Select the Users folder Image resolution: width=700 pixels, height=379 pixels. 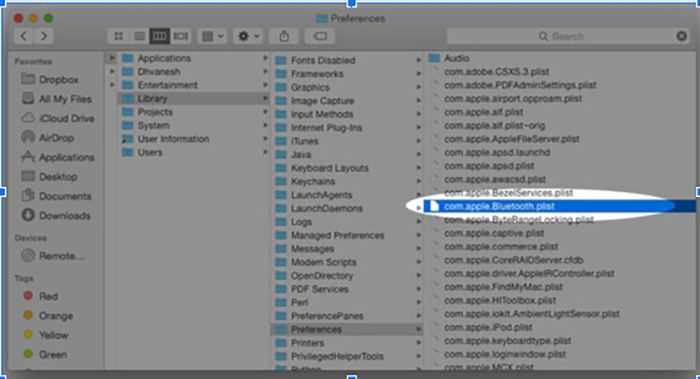142,152
